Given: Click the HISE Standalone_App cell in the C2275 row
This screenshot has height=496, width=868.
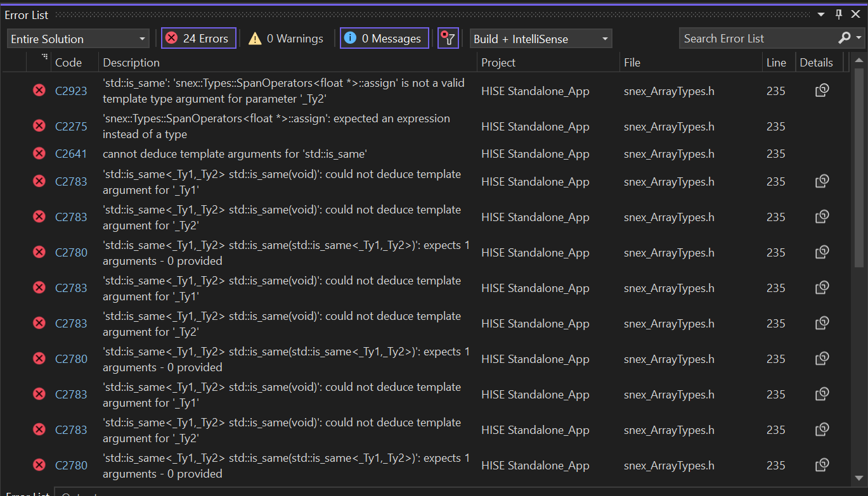Looking at the screenshot, I should coord(535,126).
